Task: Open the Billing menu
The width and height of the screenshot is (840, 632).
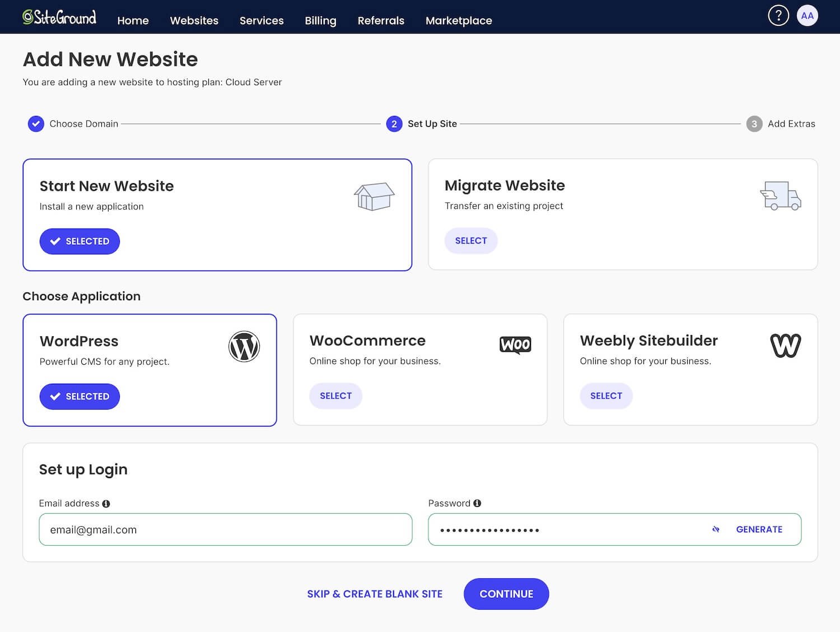Action: click(x=321, y=21)
